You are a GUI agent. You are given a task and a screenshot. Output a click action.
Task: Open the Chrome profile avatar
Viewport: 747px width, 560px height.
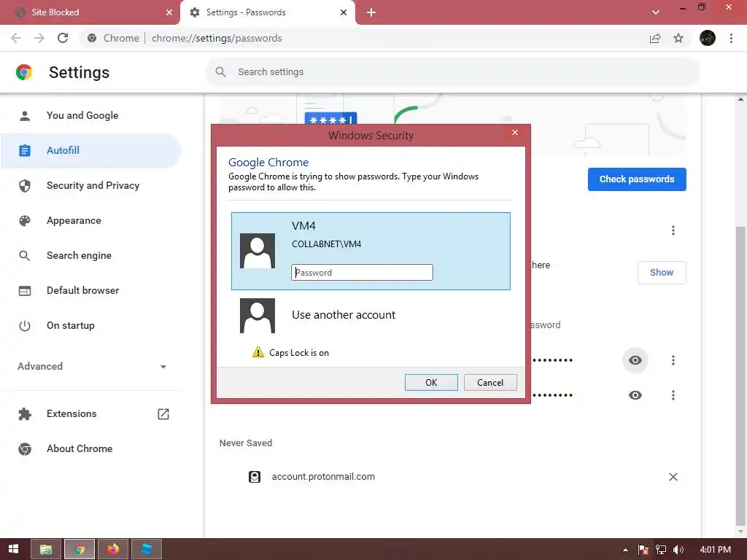tap(708, 38)
